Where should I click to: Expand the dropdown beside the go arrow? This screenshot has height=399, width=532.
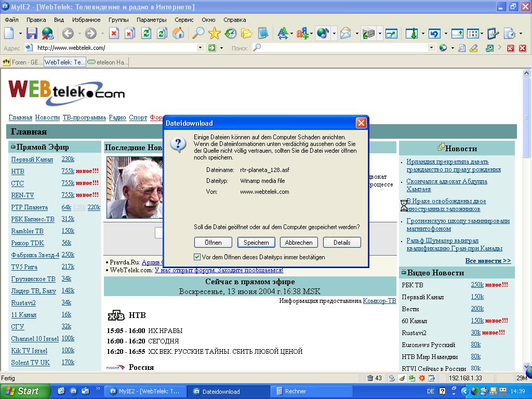click(x=221, y=48)
